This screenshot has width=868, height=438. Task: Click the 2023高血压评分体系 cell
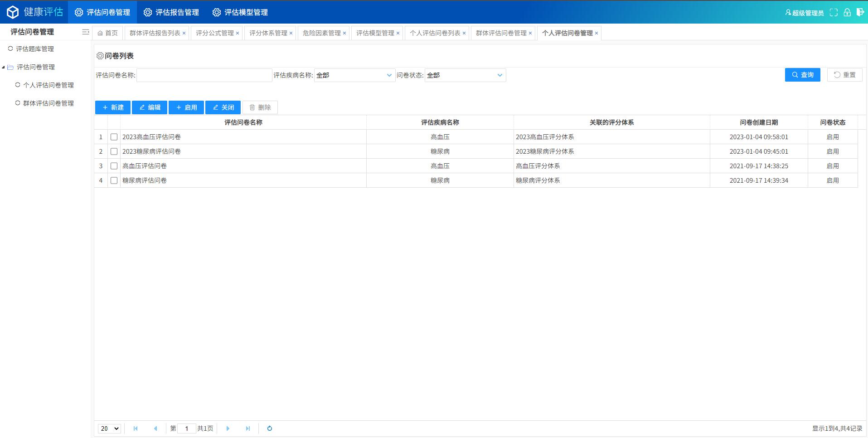pos(612,137)
